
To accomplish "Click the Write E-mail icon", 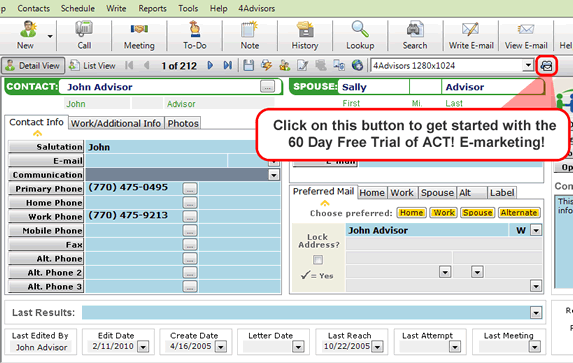I will pyautogui.click(x=470, y=29).
